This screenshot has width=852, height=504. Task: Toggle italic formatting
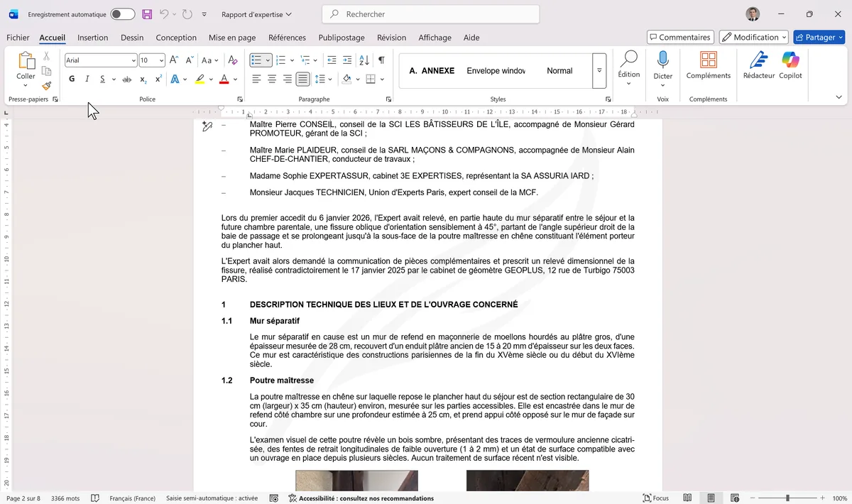click(x=86, y=79)
